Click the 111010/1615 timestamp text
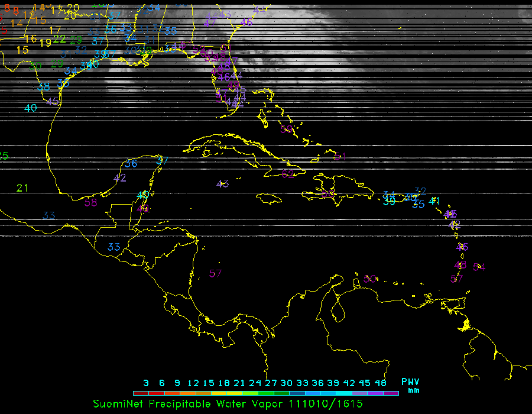 [x=326, y=404]
